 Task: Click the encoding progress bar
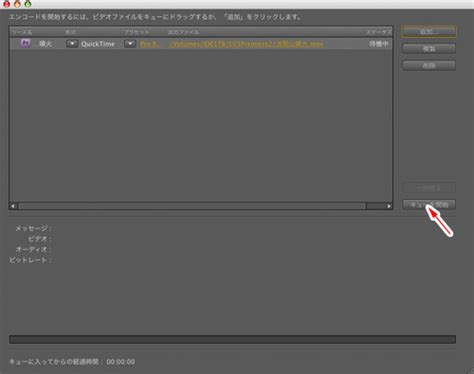pyautogui.click(x=232, y=339)
